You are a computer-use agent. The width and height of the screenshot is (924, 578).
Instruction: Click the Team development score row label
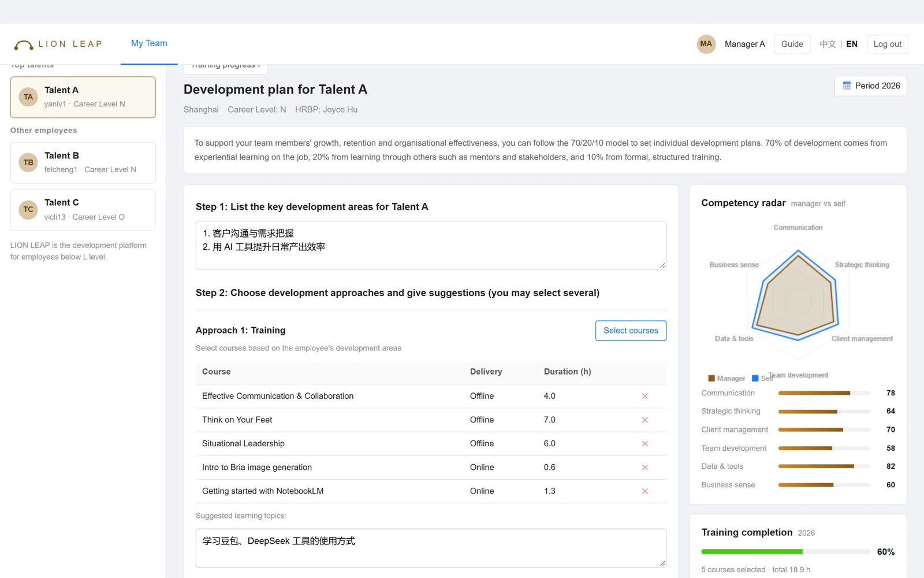pyautogui.click(x=733, y=448)
